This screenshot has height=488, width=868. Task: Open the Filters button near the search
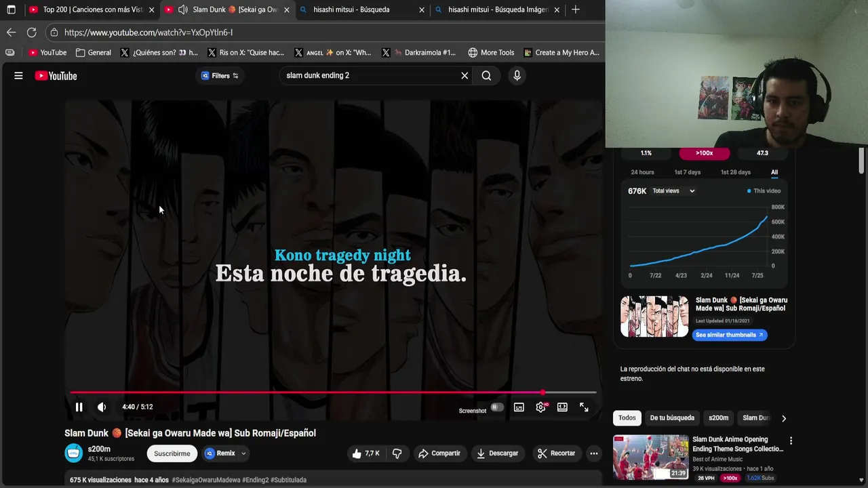pos(220,75)
